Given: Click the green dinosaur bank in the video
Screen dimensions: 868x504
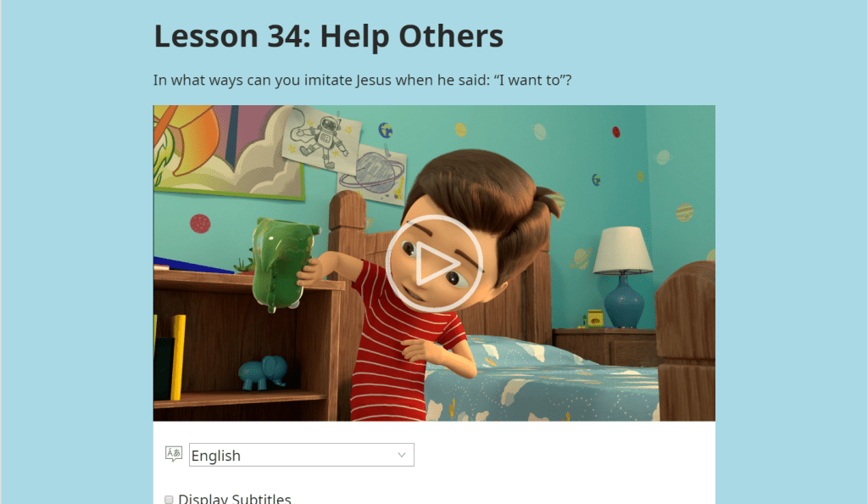Looking at the screenshot, I should pos(281,263).
